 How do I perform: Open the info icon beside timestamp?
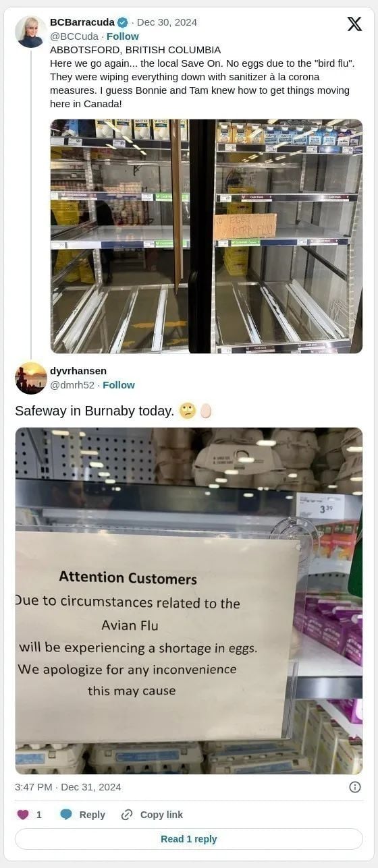pos(355,787)
